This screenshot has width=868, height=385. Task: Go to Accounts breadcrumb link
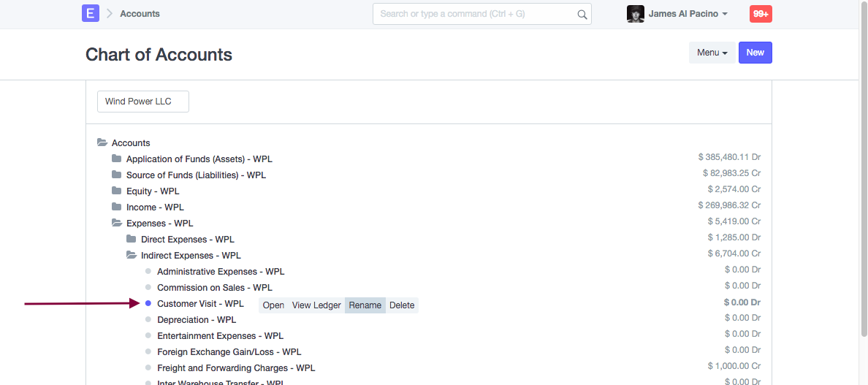point(140,14)
